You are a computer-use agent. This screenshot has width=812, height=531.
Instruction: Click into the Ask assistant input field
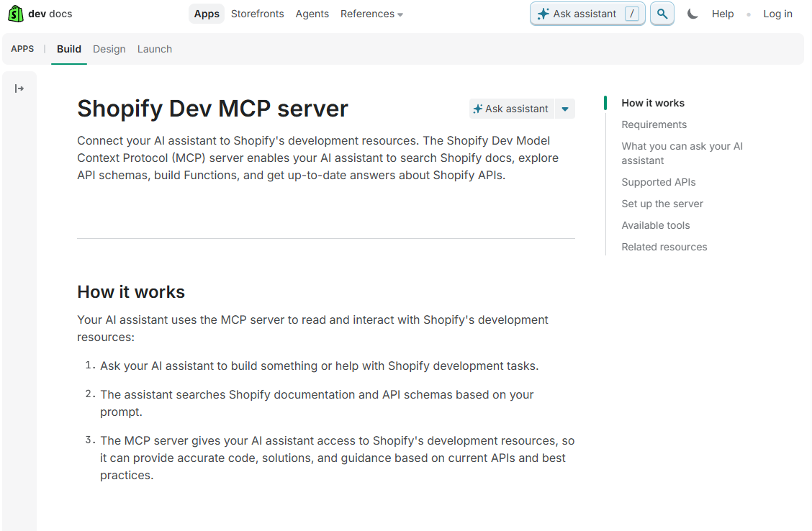(585, 13)
